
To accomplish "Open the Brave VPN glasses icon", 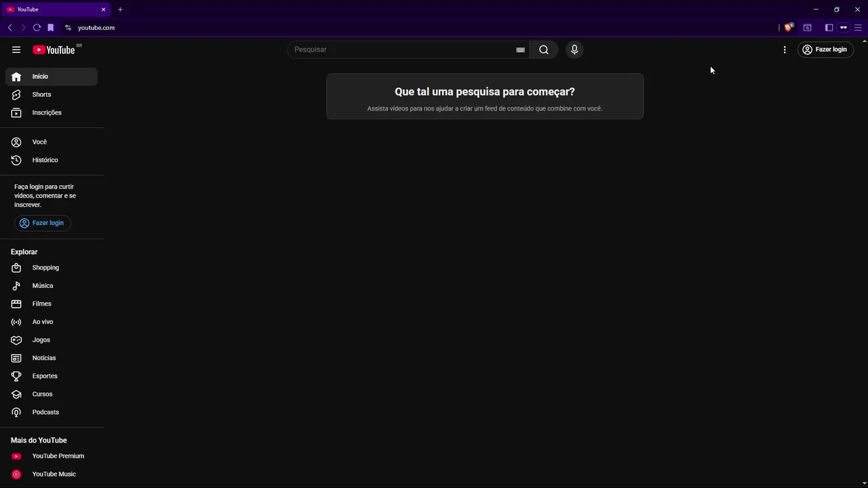I will pyautogui.click(x=844, y=28).
